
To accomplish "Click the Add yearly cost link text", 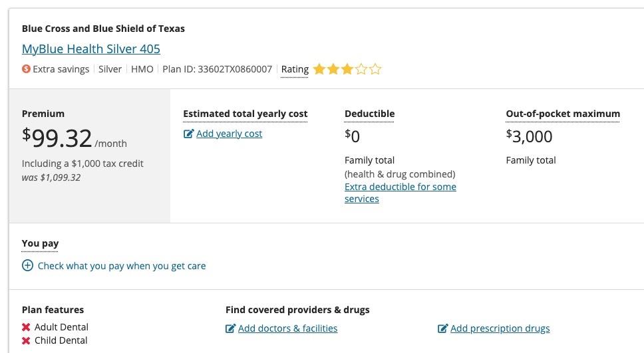I will tap(229, 134).
